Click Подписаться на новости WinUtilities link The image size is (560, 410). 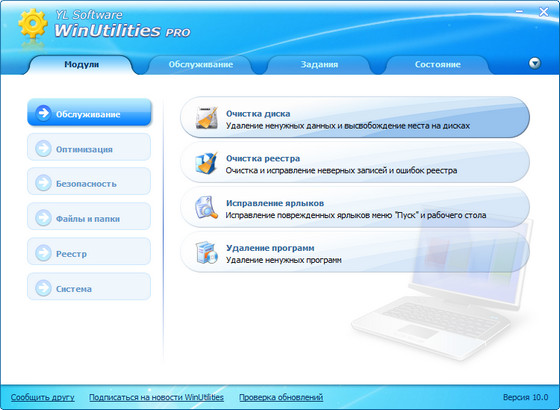click(156, 397)
